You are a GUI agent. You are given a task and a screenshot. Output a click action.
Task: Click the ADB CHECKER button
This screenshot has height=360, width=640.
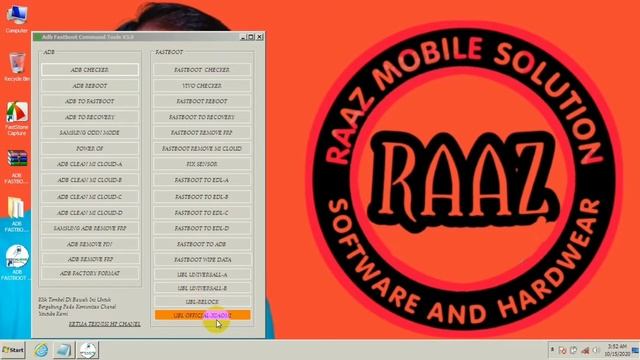tap(90, 70)
